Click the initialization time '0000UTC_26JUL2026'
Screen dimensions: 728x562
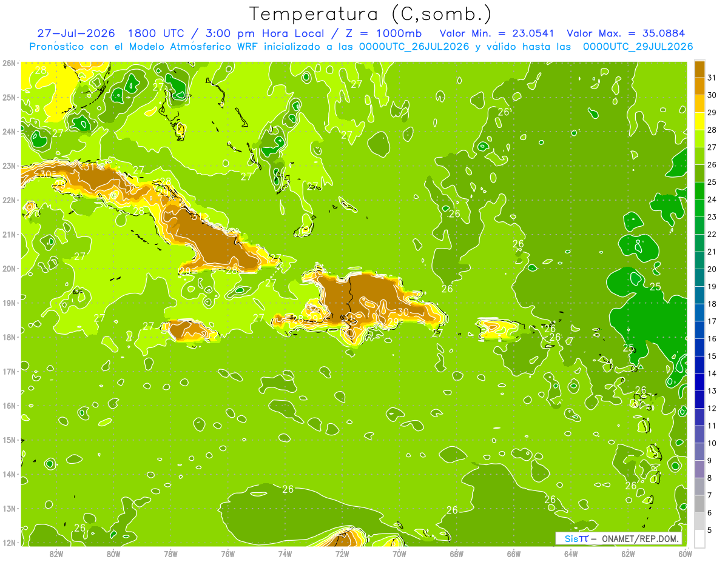[x=414, y=47]
